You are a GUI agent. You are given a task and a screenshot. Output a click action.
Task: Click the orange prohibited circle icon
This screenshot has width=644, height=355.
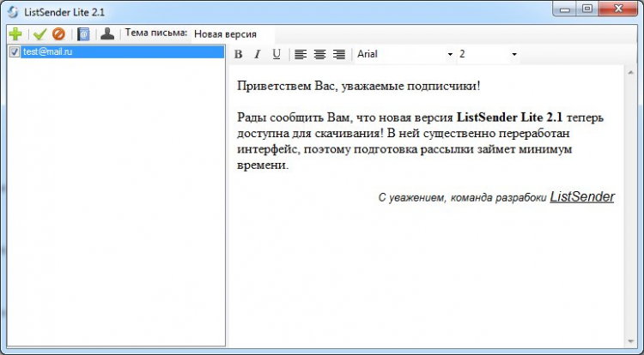(x=58, y=34)
